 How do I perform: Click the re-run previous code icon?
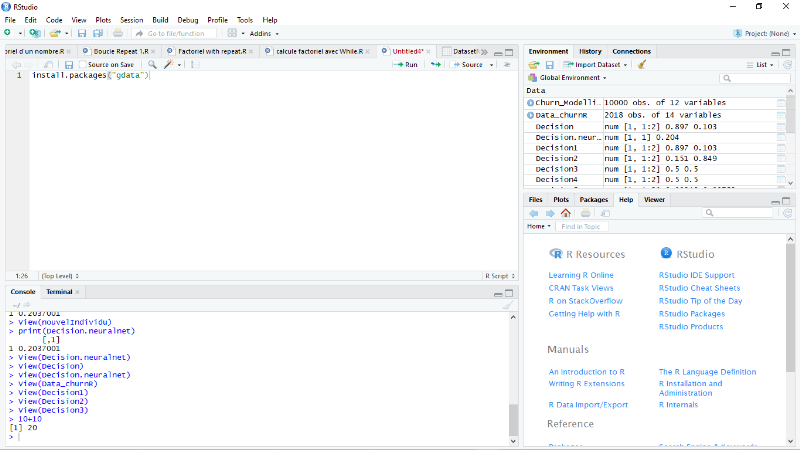(x=436, y=64)
